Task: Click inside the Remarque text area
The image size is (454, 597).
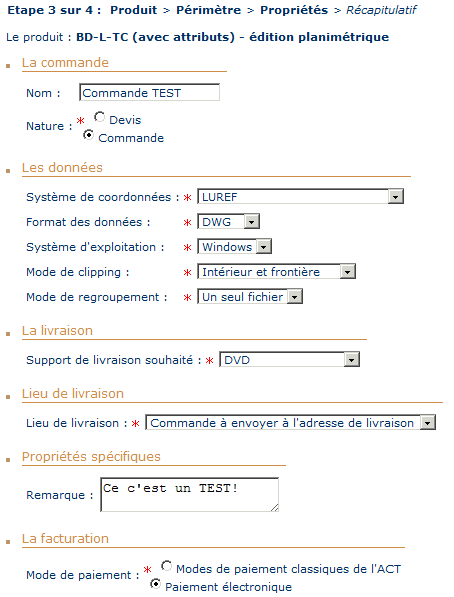Action: pos(189,494)
